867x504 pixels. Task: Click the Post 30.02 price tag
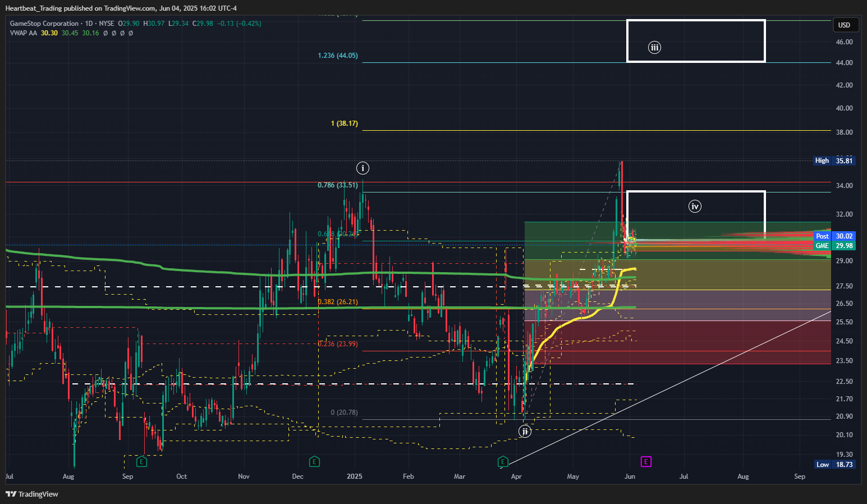tap(834, 236)
